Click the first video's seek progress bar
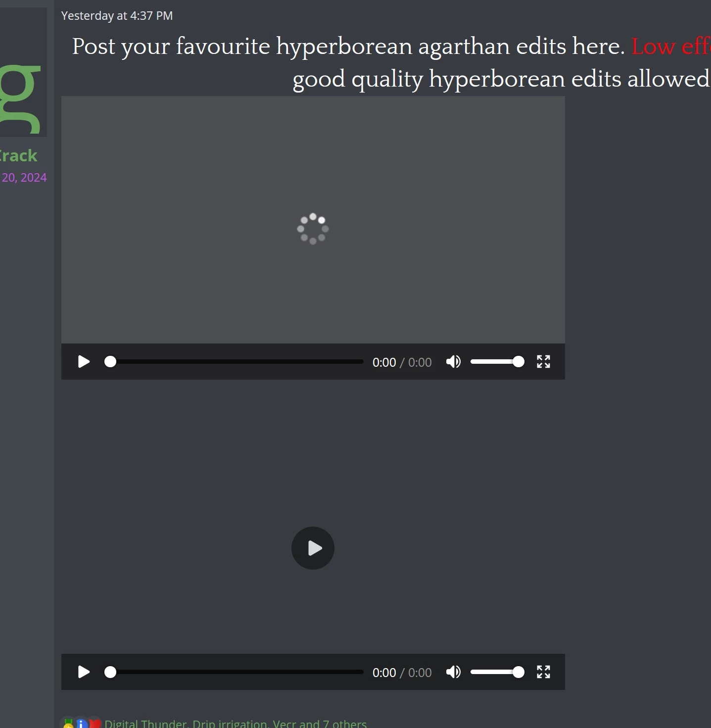 [234, 362]
